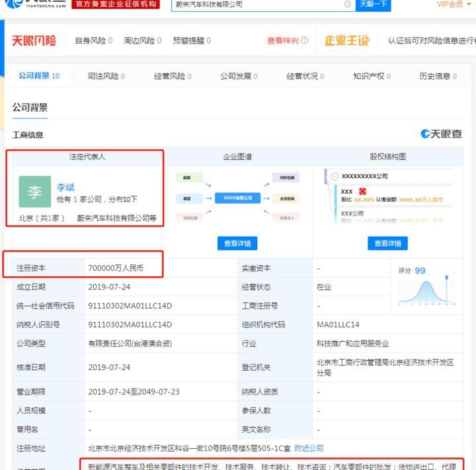Click 查看详情 under 企业图谱
This screenshot has width=476, height=470.
(x=237, y=243)
